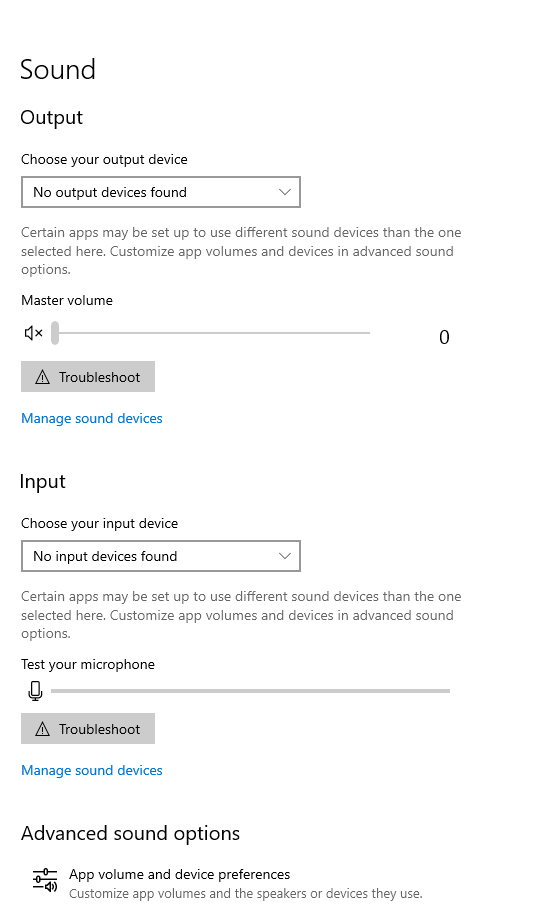Open the 'No output devices found' combo box
This screenshot has height=919, width=536.
(161, 192)
